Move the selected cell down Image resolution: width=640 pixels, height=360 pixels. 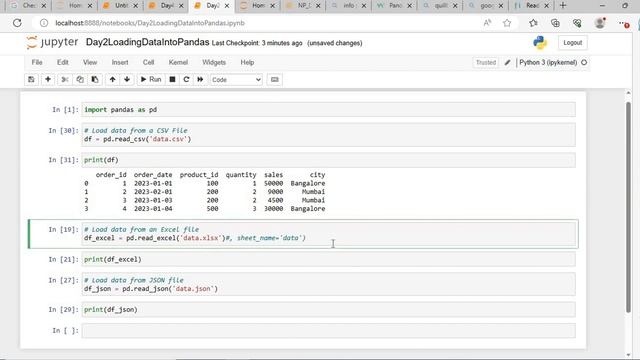[x=127, y=80]
